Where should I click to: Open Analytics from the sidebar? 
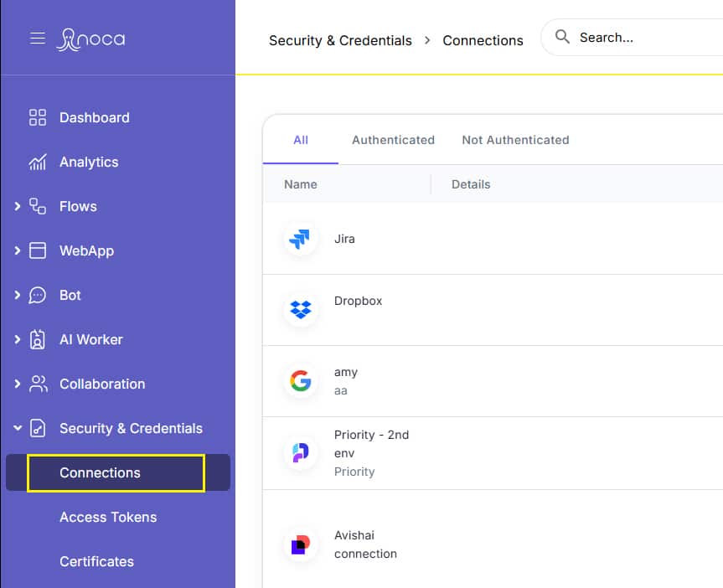pyautogui.click(x=88, y=162)
